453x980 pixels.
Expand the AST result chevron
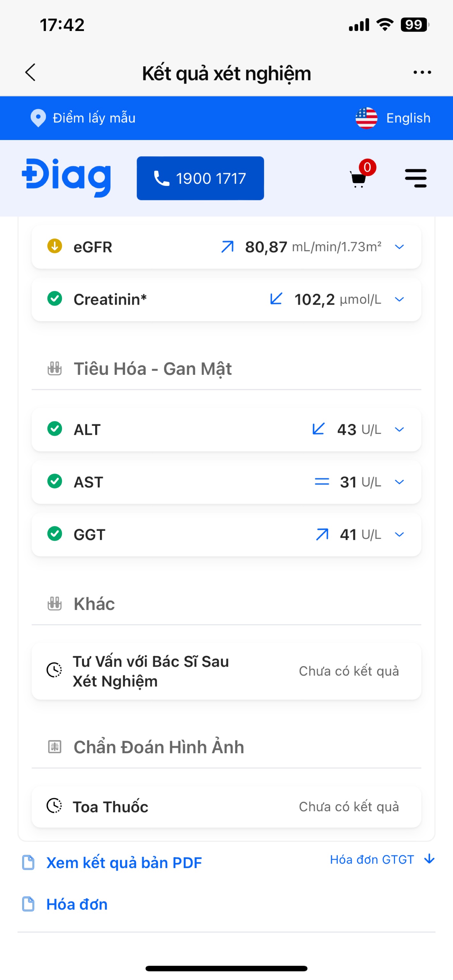(399, 482)
